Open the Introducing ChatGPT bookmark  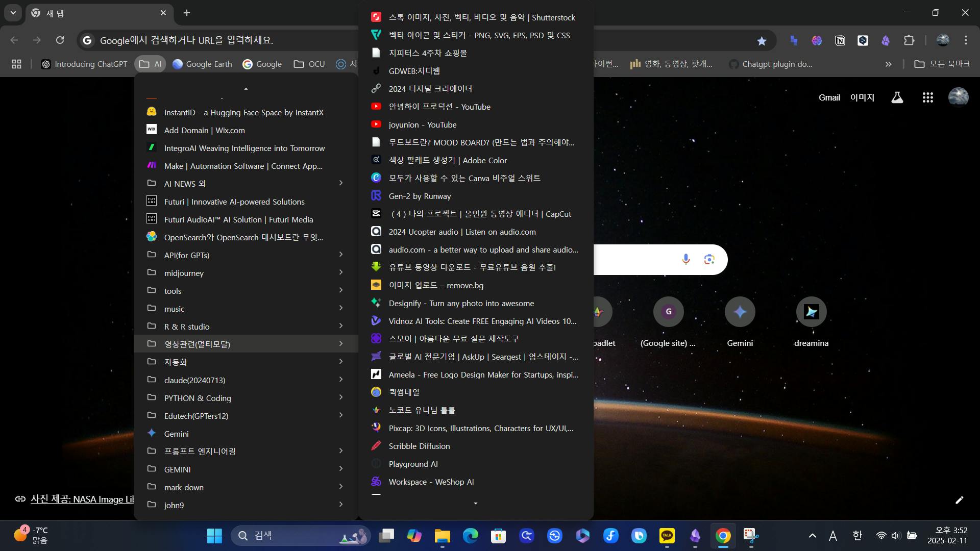click(84, 64)
